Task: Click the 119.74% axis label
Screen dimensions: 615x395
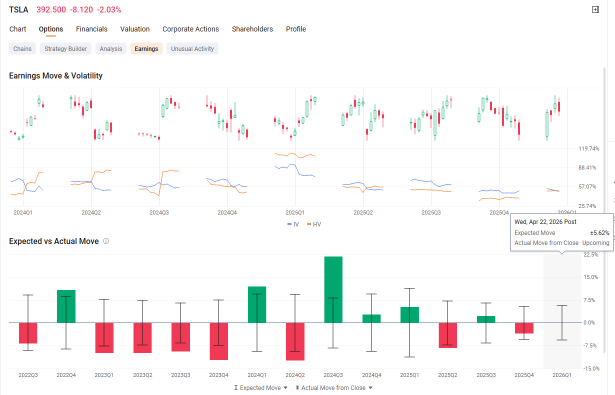Action: pyautogui.click(x=589, y=149)
